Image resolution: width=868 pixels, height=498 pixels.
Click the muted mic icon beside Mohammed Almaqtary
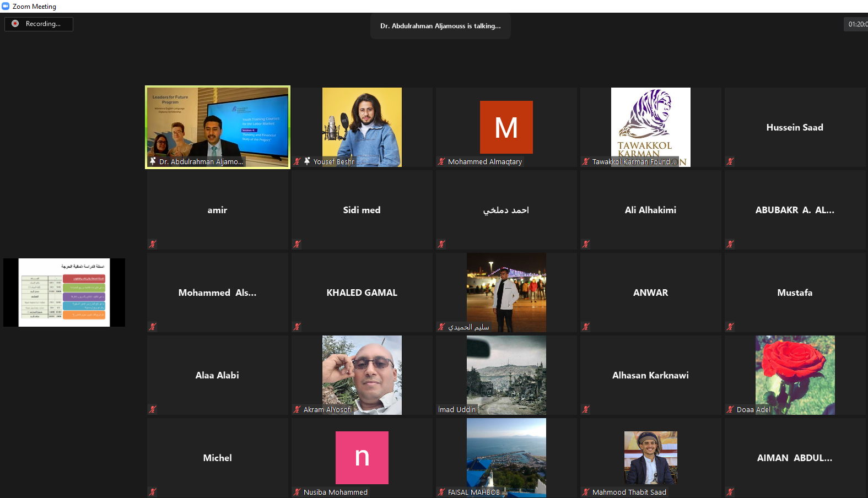coord(441,161)
